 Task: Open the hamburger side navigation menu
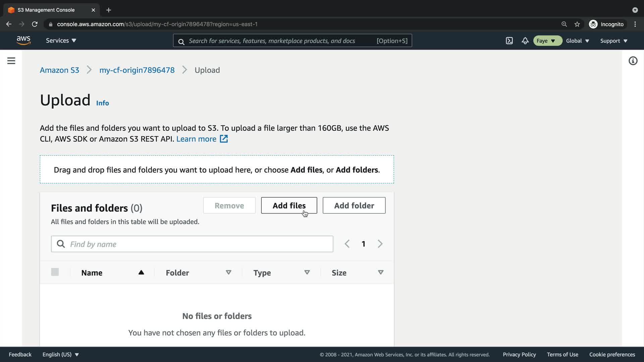point(11,61)
